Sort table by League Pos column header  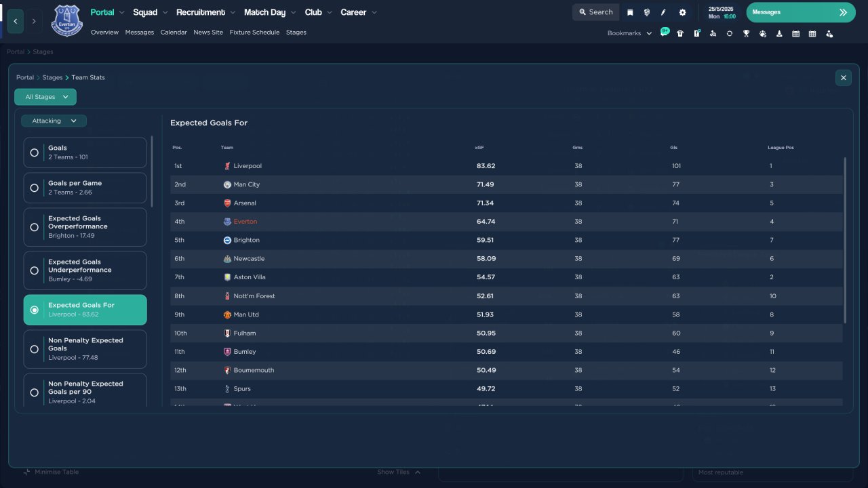[781, 148]
